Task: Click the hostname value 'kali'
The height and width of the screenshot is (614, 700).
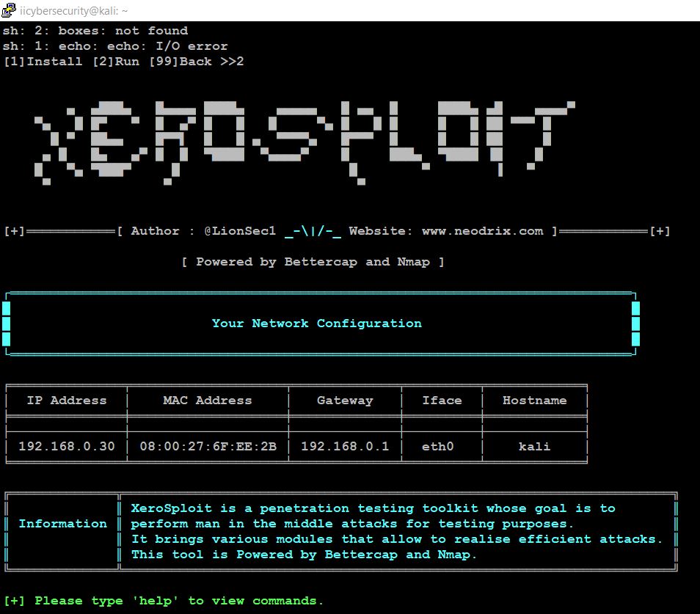Action: (534, 446)
